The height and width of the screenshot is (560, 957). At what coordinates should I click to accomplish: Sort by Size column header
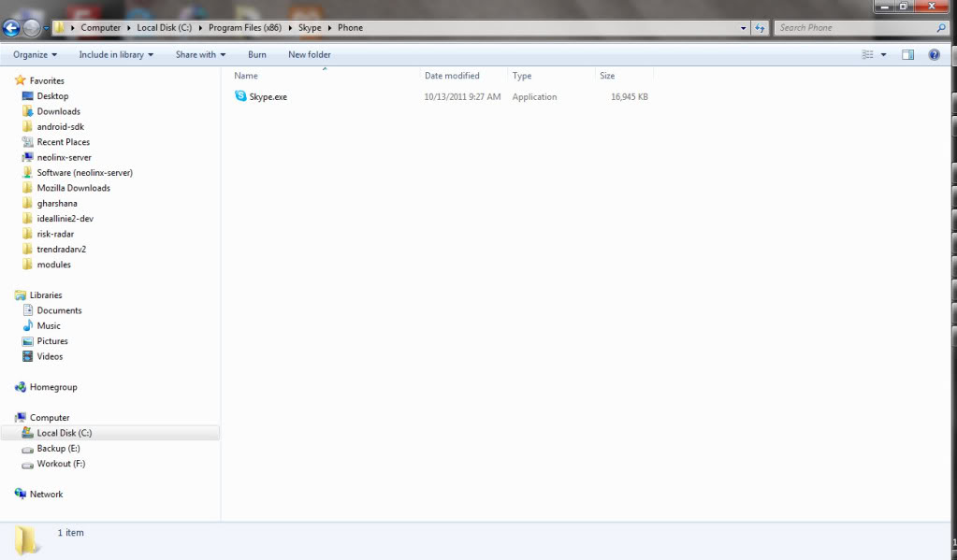coord(607,76)
